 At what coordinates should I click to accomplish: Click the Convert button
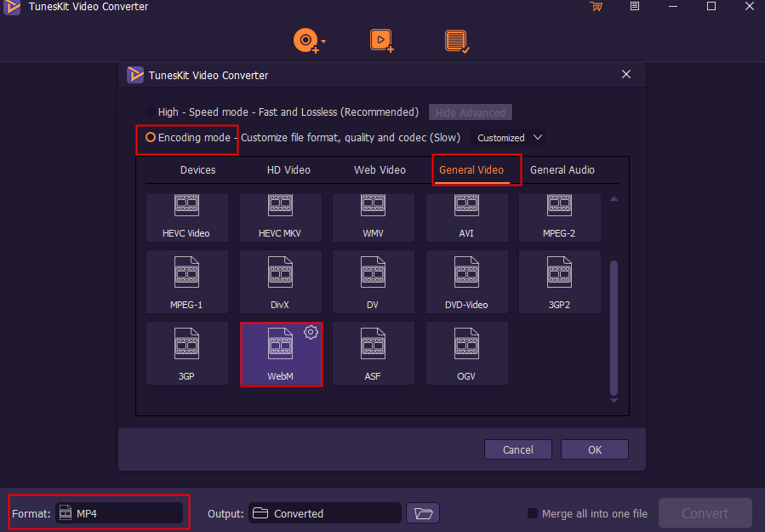tap(705, 513)
